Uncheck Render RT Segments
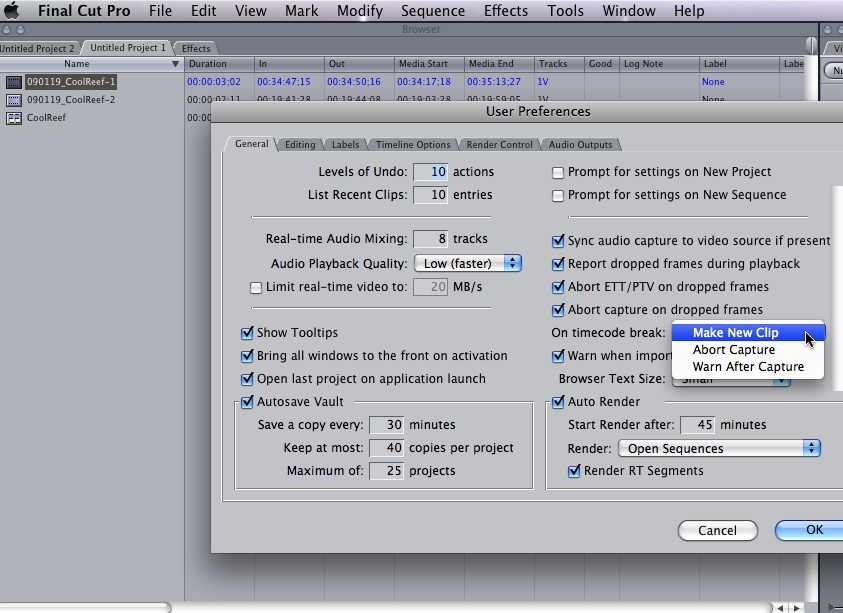The height and width of the screenshot is (613, 843). point(574,472)
